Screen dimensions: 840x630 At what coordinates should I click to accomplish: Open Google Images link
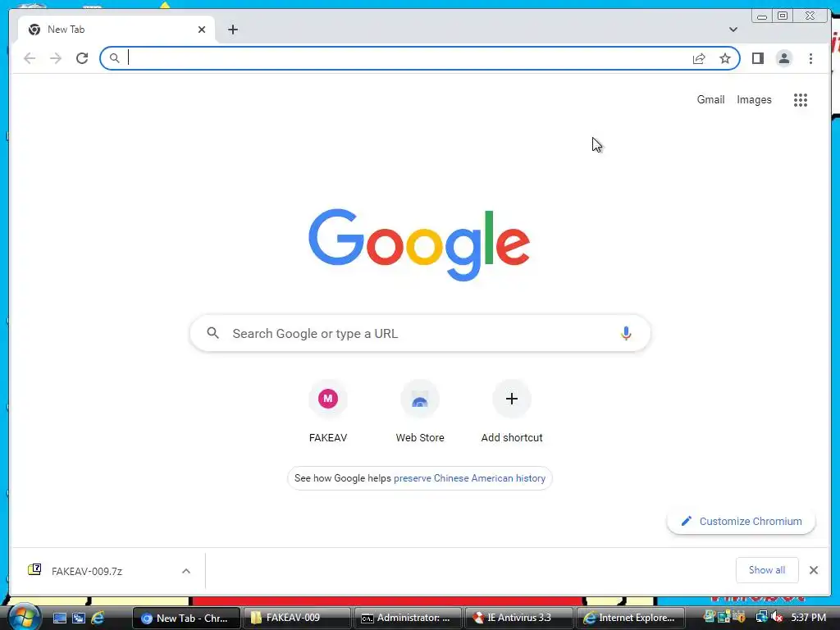coord(754,99)
